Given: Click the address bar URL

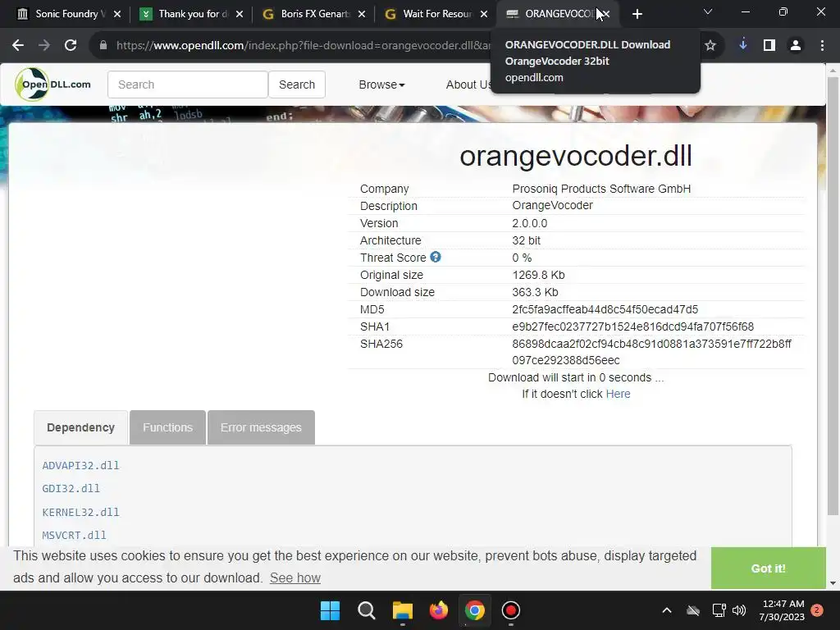Looking at the screenshot, I should tap(303, 46).
